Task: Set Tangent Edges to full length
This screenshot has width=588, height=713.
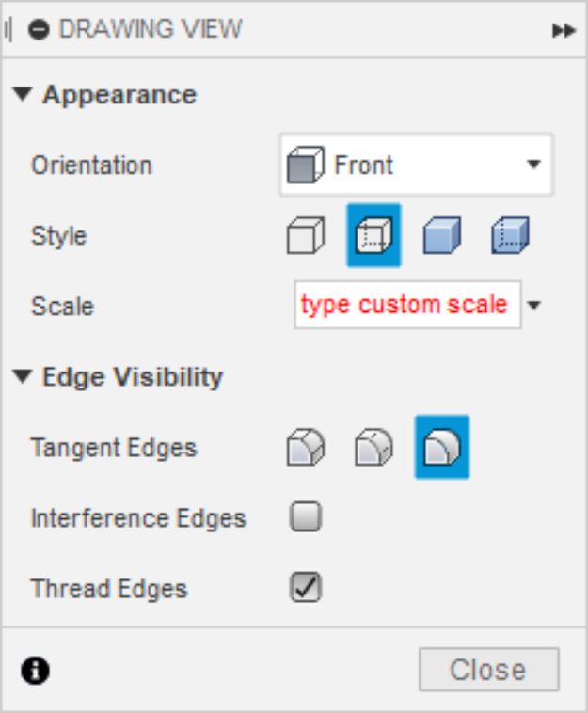Action: coord(306,448)
